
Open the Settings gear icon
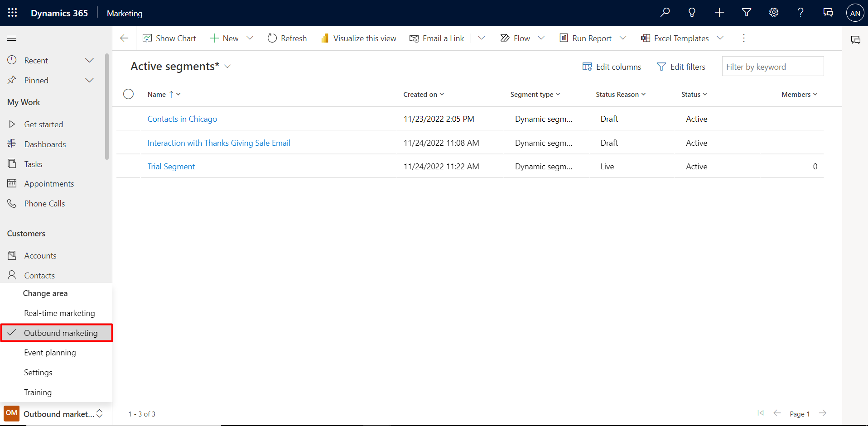tap(773, 12)
